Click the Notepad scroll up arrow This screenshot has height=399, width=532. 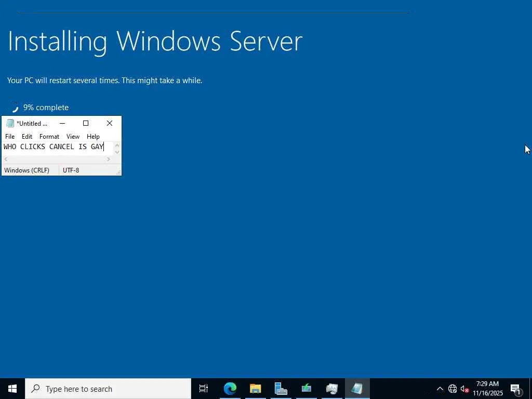tap(117, 145)
